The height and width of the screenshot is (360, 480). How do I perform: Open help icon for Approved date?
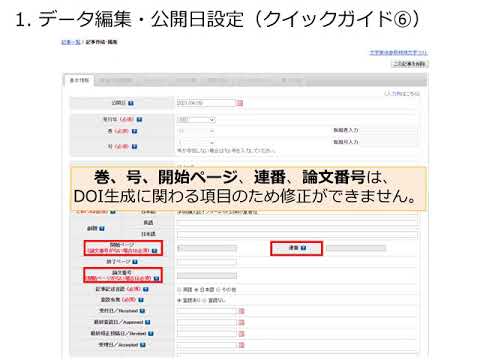tap(147, 322)
